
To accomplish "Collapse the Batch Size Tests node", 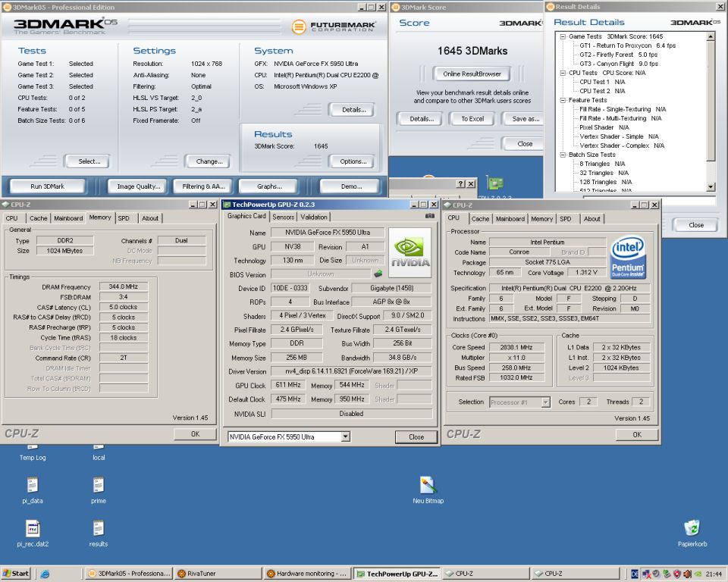I will 563,155.
